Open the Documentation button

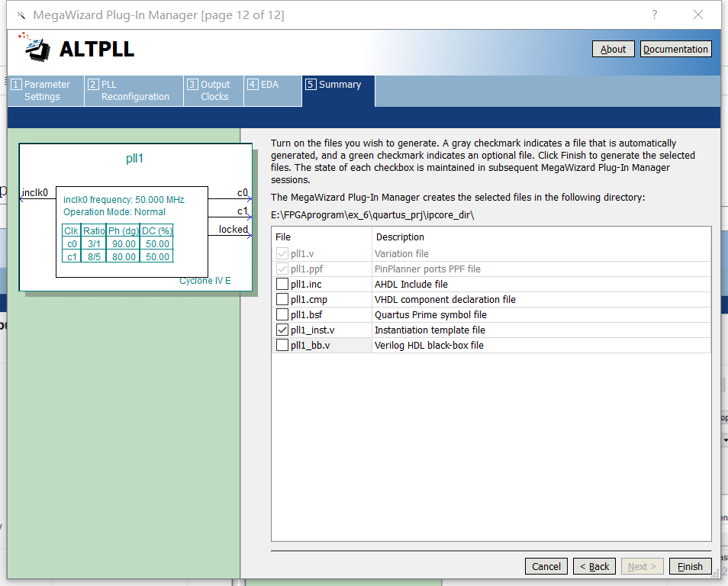pos(675,50)
